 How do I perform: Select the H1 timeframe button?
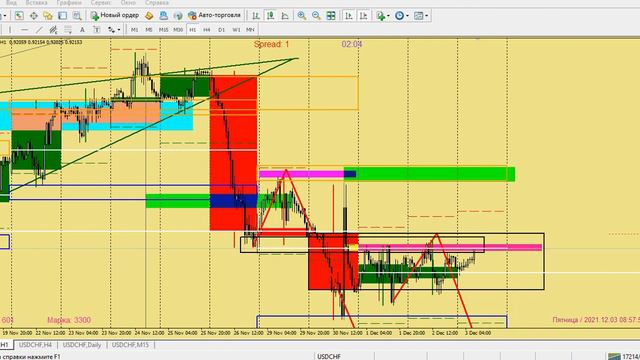193,30
